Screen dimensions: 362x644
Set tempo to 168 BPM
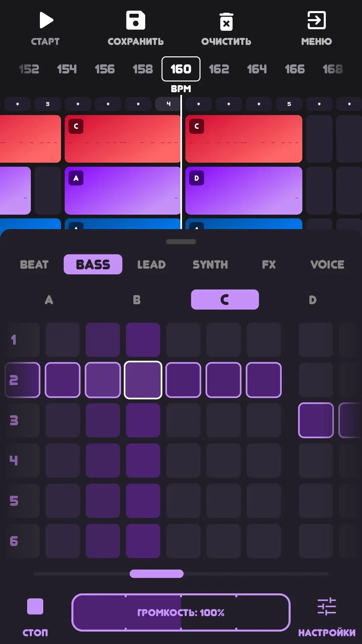click(333, 69)
